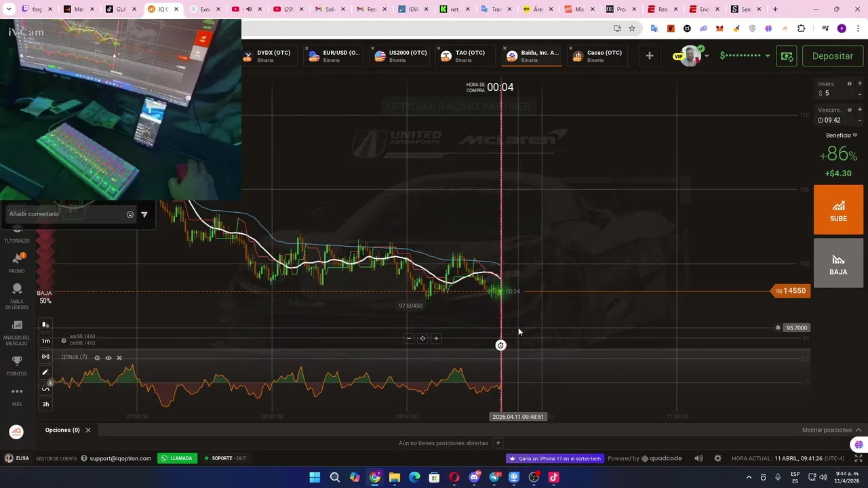Open iPhone 17 sorteo tech banner
Viewport: 868px width, 488px height.
pyautogui.click(x=555, y=458)
